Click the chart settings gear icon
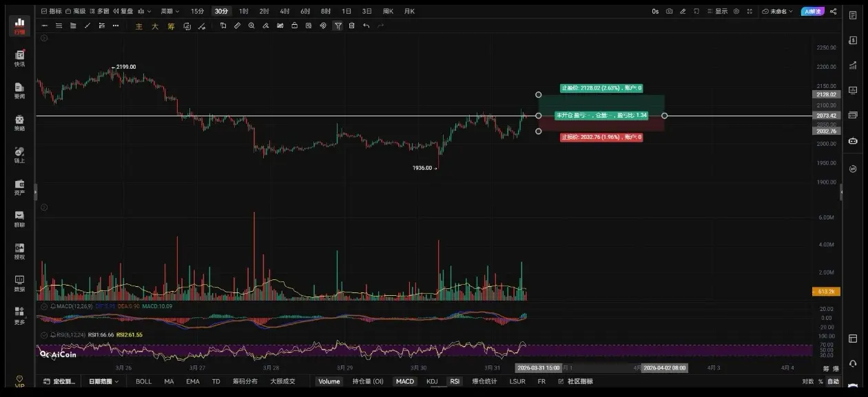Viewport: 868px width, 397px height. click(736, 11)
